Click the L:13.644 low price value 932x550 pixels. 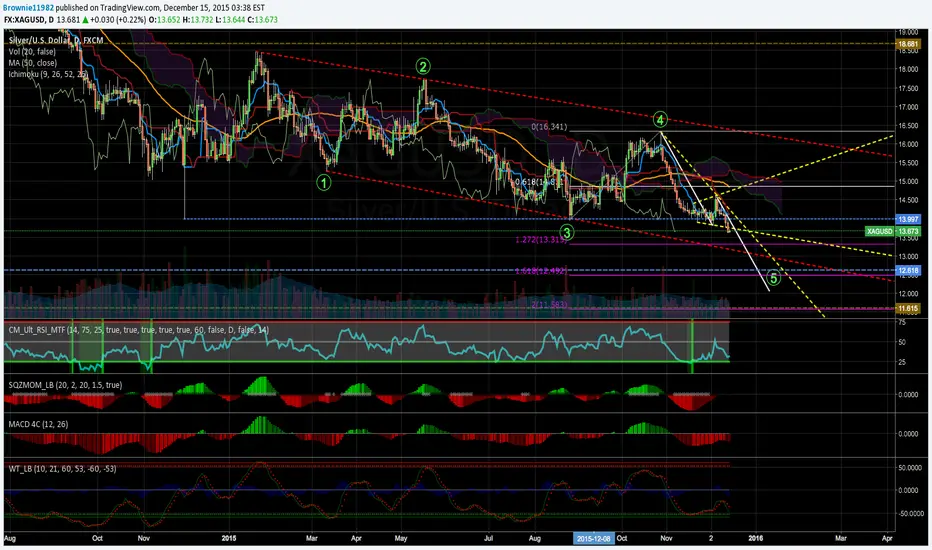(230, 20)
